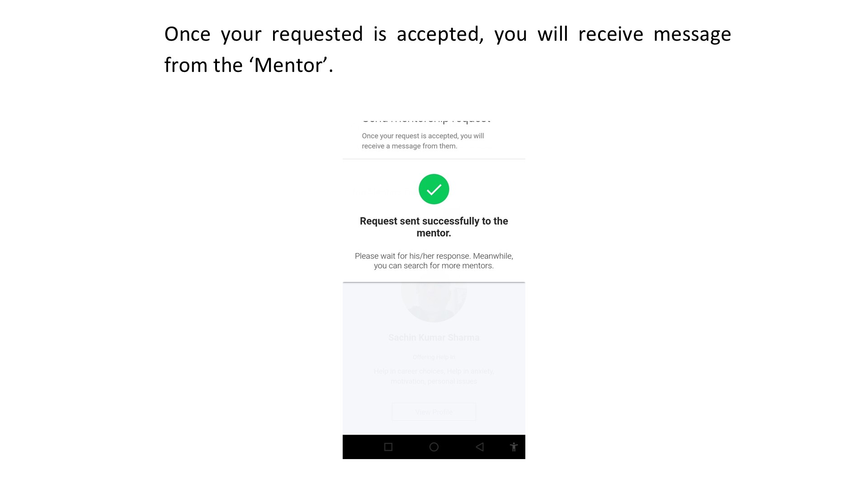
Task: Click the 'Request sent successfully' heading
Action: tap(434, 227)
